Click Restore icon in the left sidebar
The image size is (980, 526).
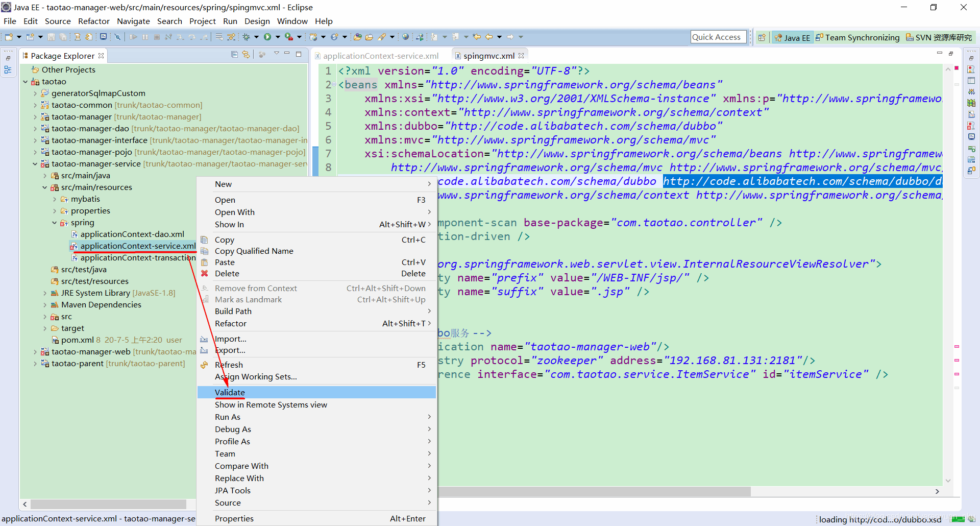tap(8, 58)
